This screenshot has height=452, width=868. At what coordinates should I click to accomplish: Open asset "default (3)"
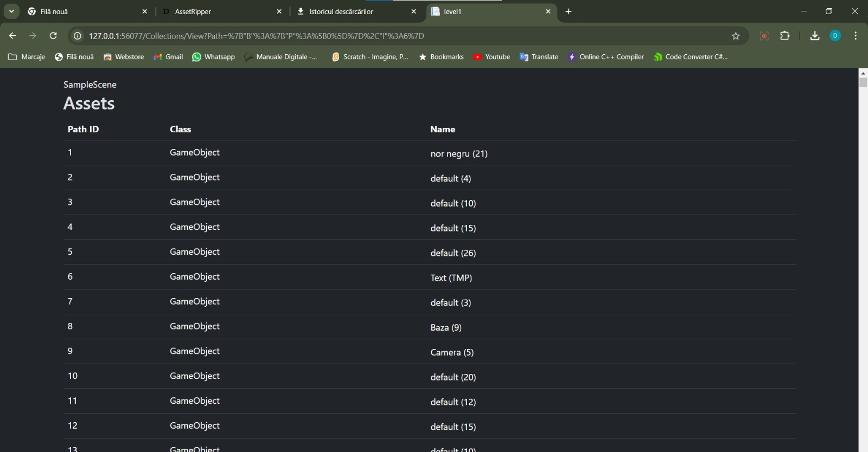click(x=451, y=302)
